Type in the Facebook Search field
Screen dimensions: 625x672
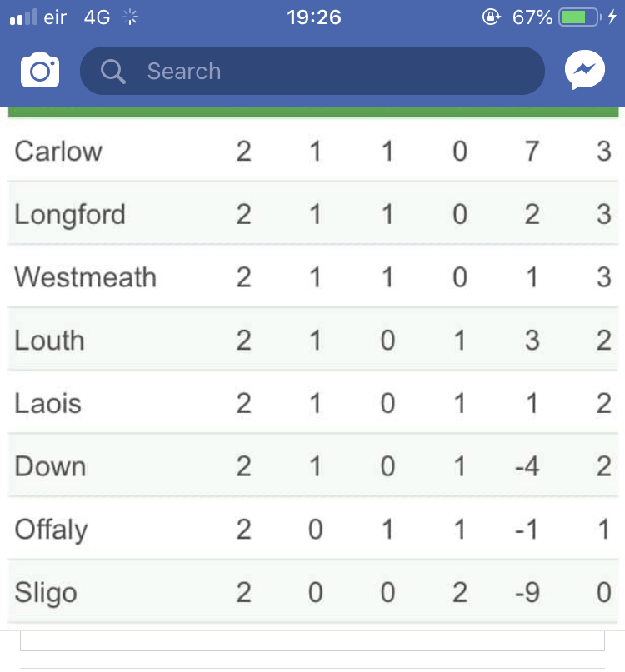coord(333,72)
